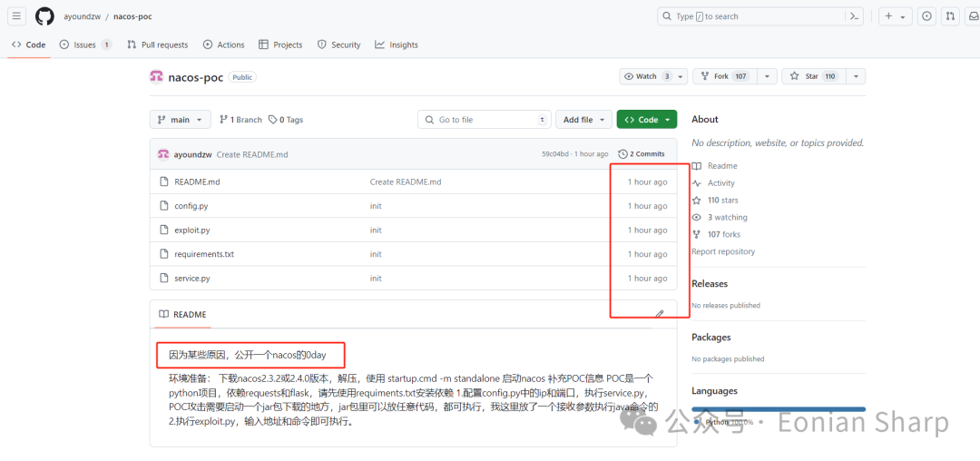Click the file icon beside service.py
Screen dimensions: 980x461
(x=163, y=278)
